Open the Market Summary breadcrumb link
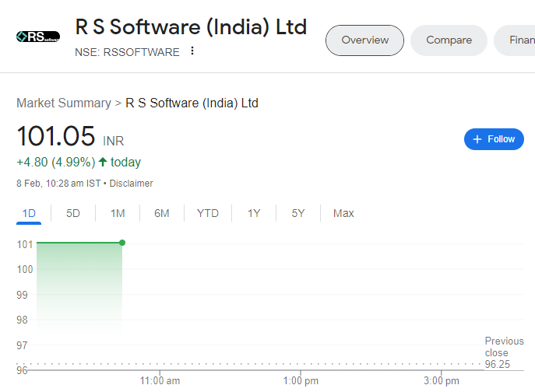This screenshot has height=392, width=535. (x=64, y=103)
